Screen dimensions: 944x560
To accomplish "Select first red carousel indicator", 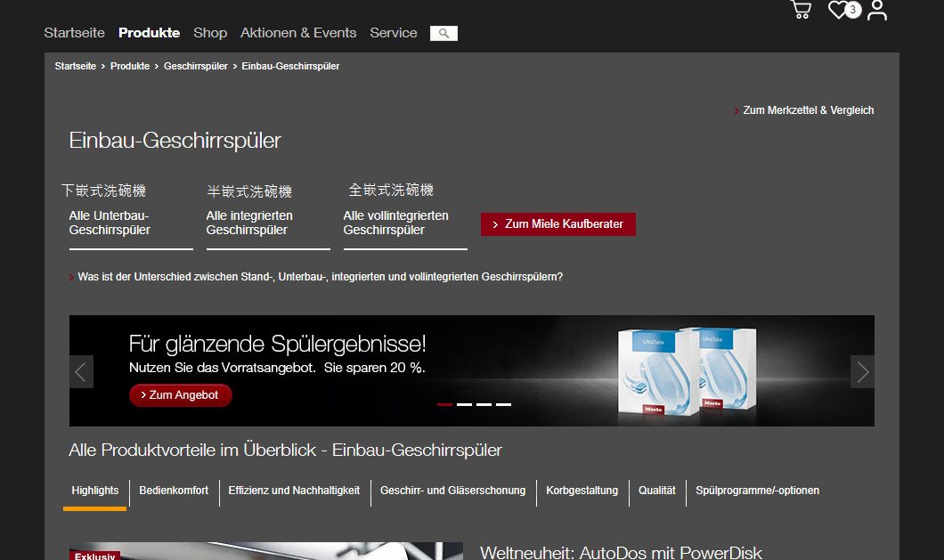I will click(x=444, y=405).
